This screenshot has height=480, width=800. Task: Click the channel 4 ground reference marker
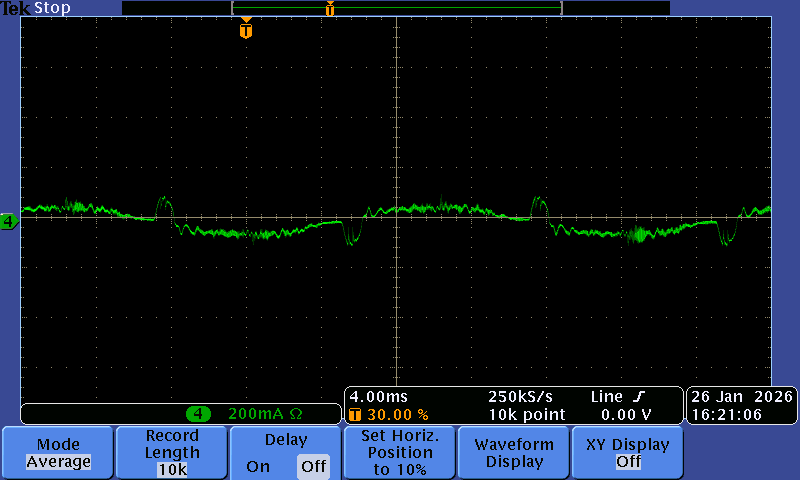9,221
